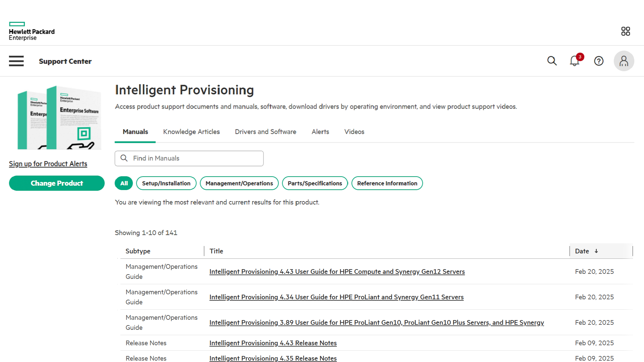Enable the Reference Information filter
Viewport: 644px width, 362px height.
point(387,183)
